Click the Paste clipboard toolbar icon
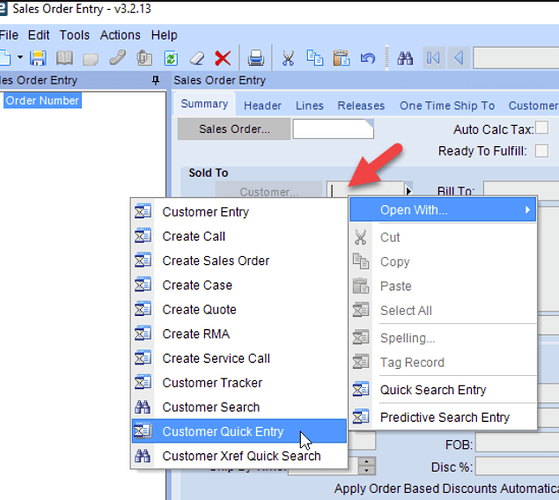The height and width of the screenshot is (500, 559). point(341,58)
